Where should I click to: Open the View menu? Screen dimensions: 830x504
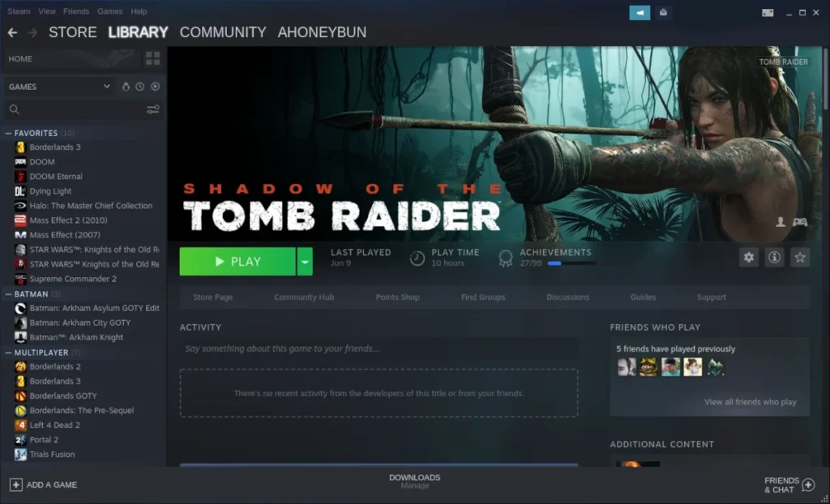[x=46, y=11]
